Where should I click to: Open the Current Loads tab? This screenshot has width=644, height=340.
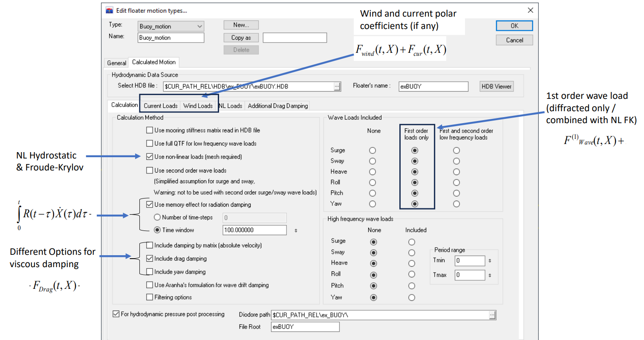[x=161, y=106]
